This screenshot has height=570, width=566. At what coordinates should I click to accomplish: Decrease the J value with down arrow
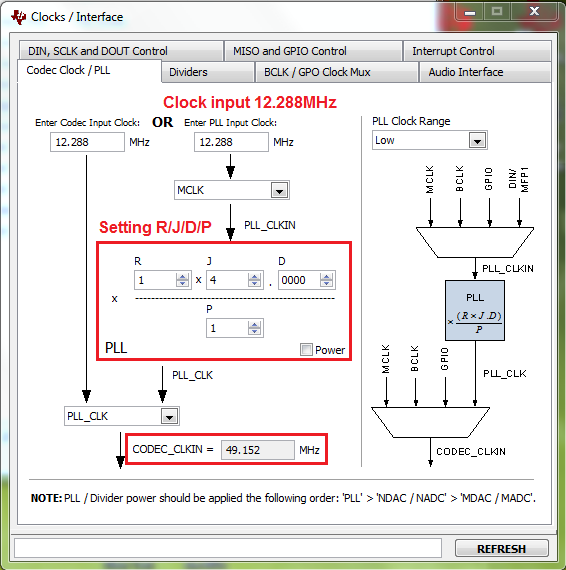click(x=254, y=284)
